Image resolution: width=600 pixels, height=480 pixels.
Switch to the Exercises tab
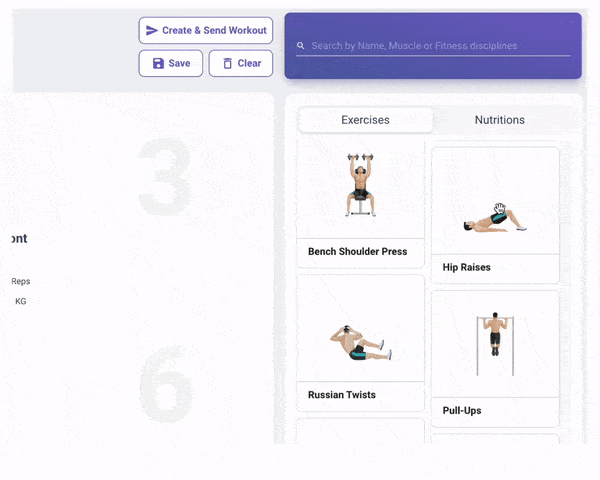pos(365,120)
